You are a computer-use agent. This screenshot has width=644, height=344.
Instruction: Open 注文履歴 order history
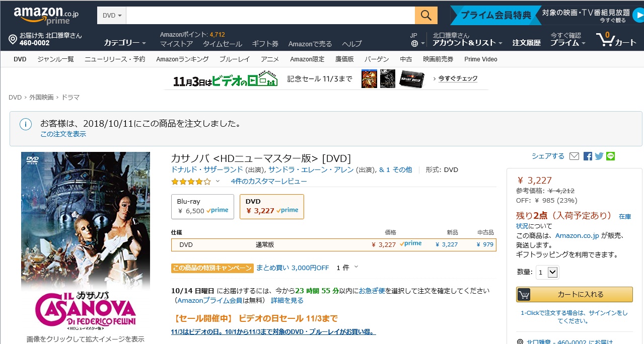pos(526,43)
